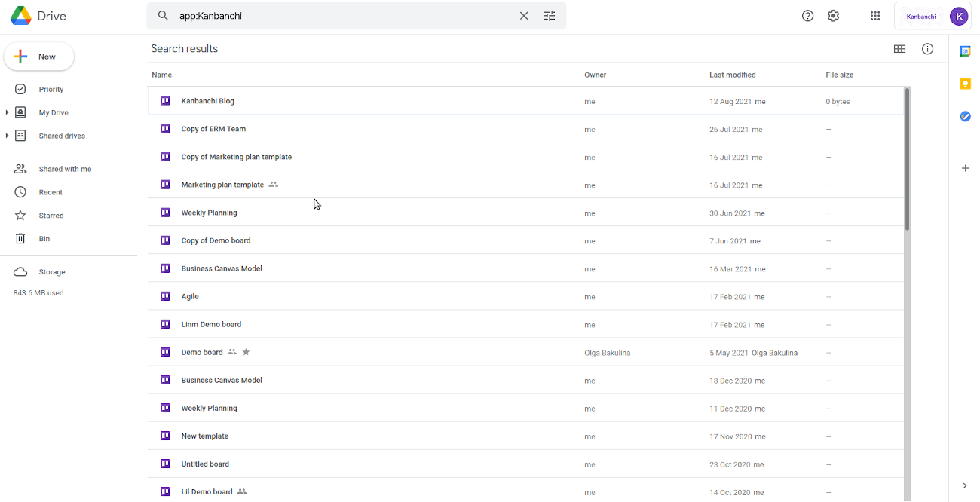Open Priority in the sidebar

click(x=51, y=90)
